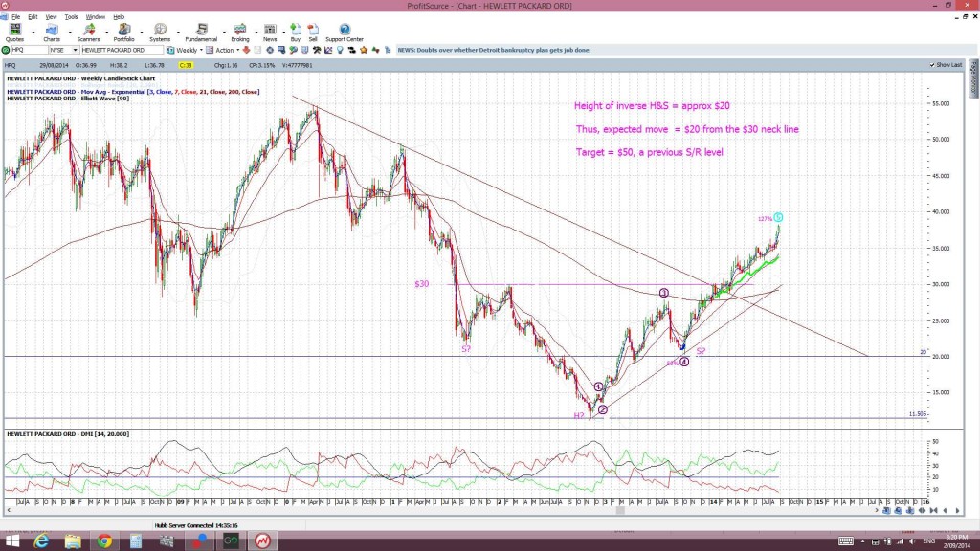This screenshot has width=980, height=551.
Task: Open the Help menu
Action: click(119, 17)
